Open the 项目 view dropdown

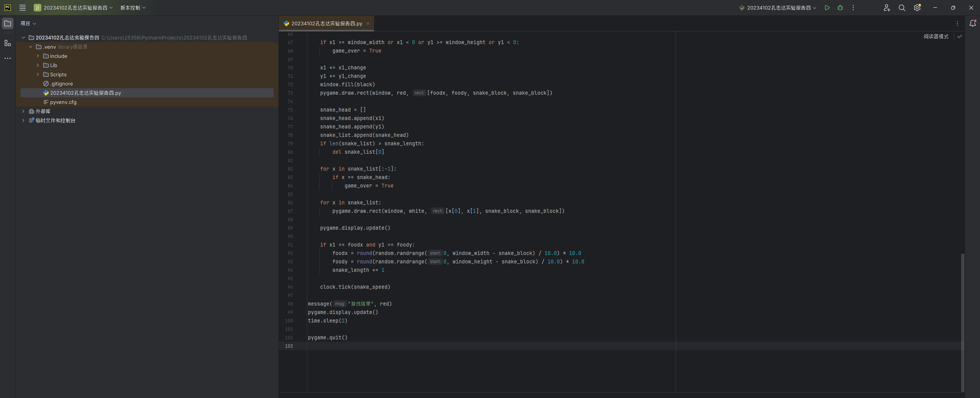click(28, 23)
